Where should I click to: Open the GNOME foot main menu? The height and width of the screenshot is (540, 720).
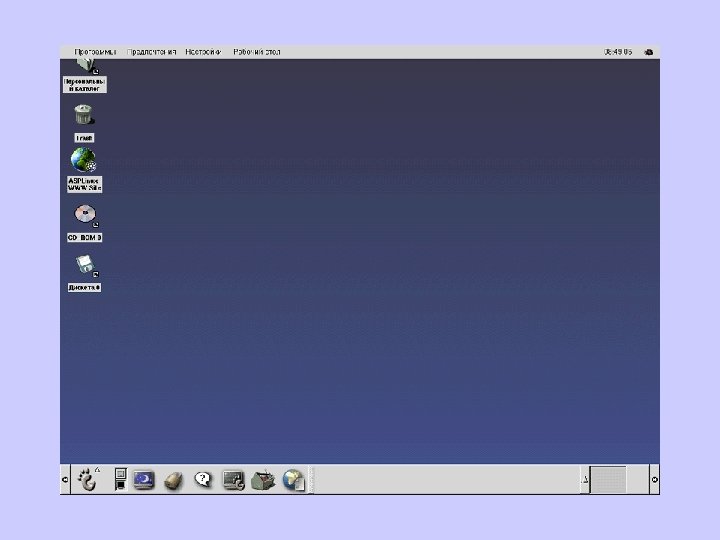(x=87, y=479)
